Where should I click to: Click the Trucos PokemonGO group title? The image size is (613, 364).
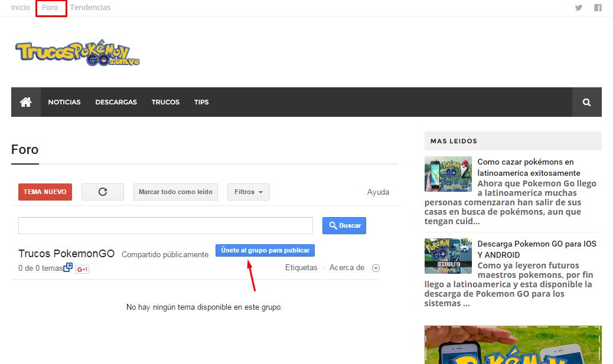[x=67, y=254]
